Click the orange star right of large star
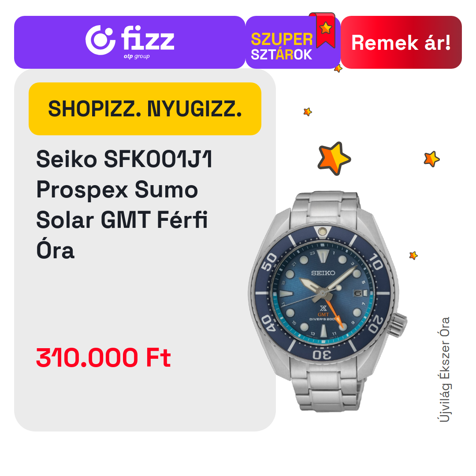Screen dimensions: 476x476 pos(431,159)
